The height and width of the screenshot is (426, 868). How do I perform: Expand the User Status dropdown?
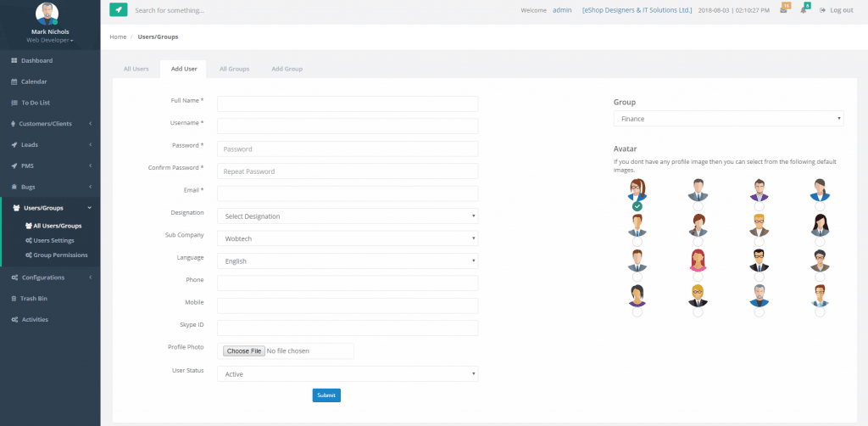click(348, 373)
